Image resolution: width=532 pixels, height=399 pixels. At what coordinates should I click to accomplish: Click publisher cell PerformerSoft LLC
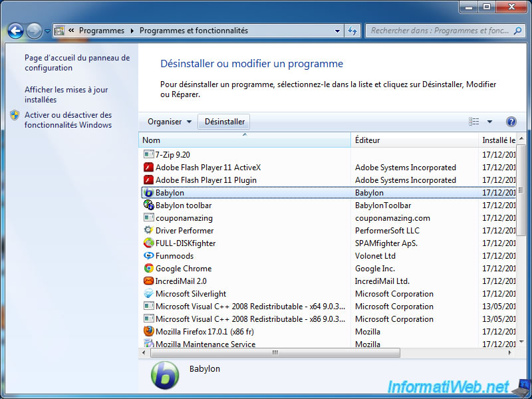click(387, 230)
